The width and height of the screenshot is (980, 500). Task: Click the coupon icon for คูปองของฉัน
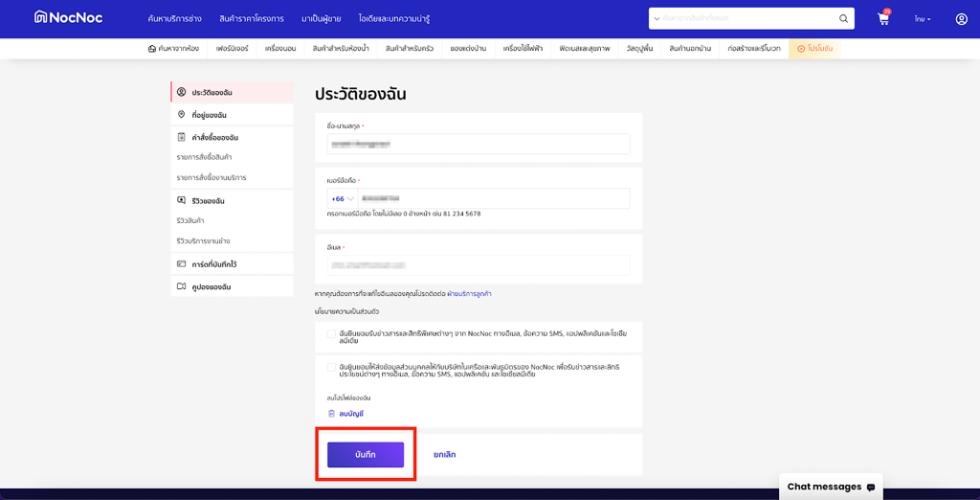pyautogui.click(x=181, y=286)
